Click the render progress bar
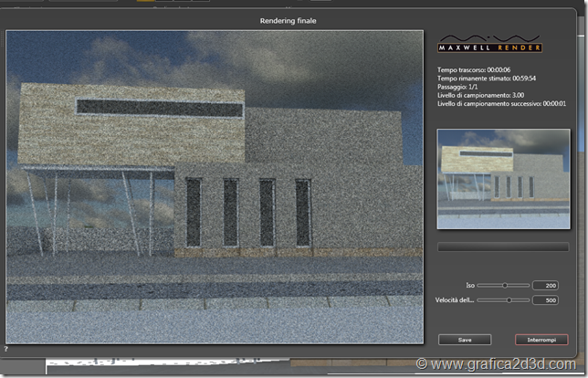Image resolution: width=588 pixels, height=378 pixels. (502, 247)
